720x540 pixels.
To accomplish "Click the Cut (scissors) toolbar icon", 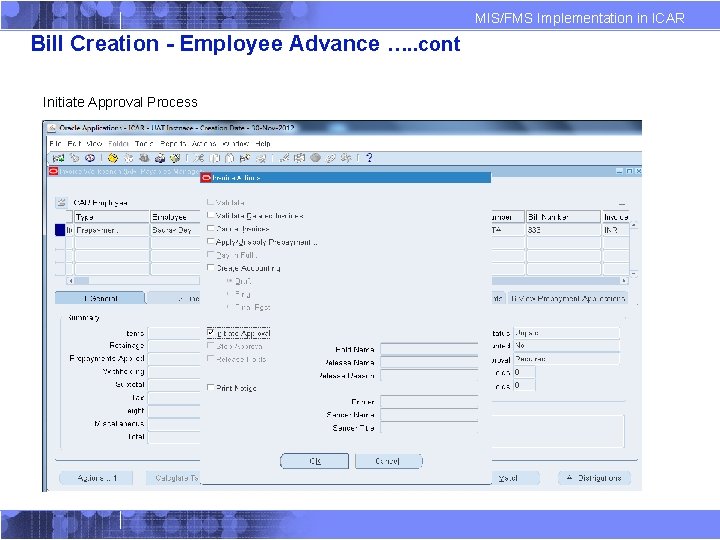I will click(x=198, y=158).
